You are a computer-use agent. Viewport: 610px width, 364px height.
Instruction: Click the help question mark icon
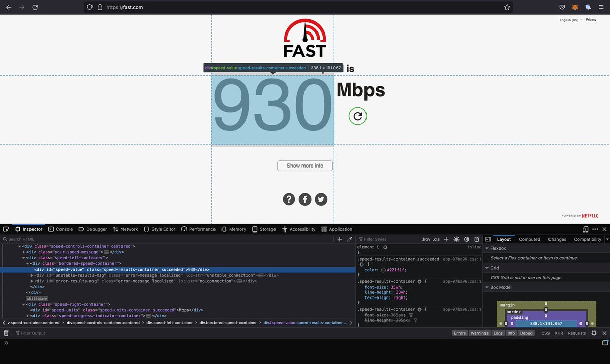pyautogui.click(x=289, y=200)
